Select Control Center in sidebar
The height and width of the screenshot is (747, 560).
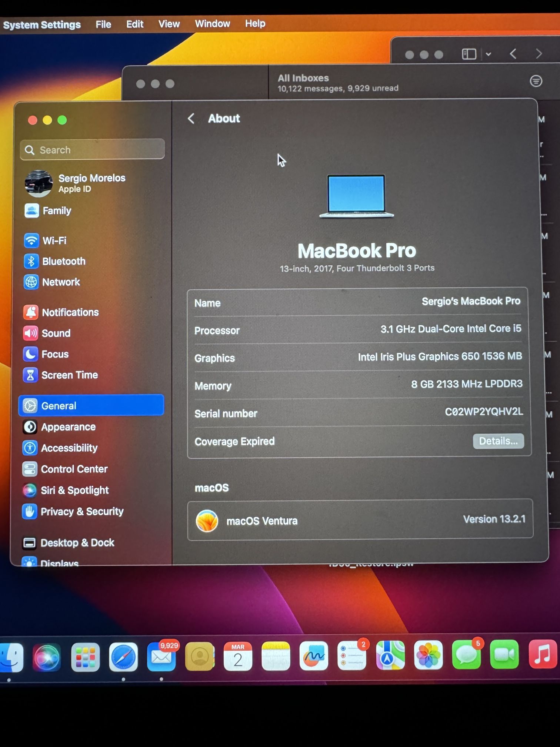pos(74,469)
